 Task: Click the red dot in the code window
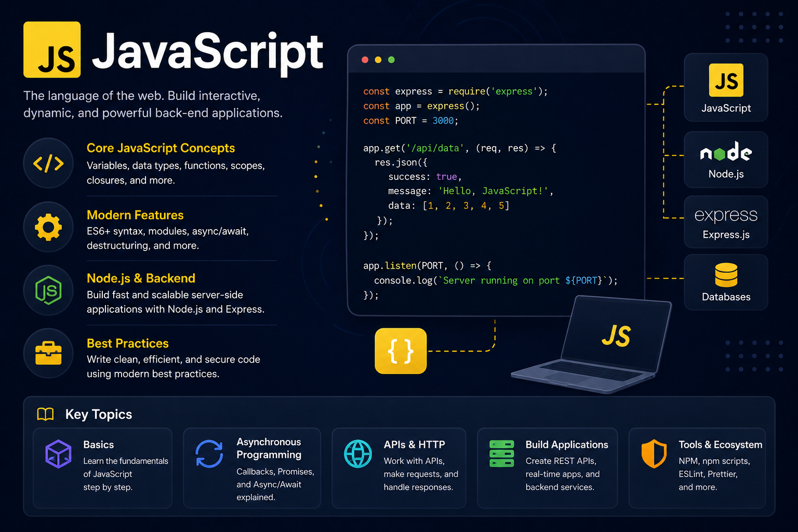click(x=365, y=60)
